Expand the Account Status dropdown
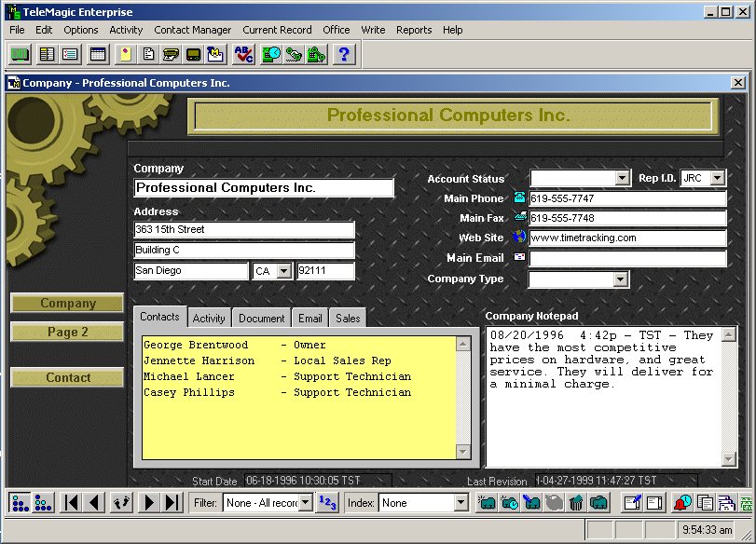 pyautogui.click(x=623, y=179)
